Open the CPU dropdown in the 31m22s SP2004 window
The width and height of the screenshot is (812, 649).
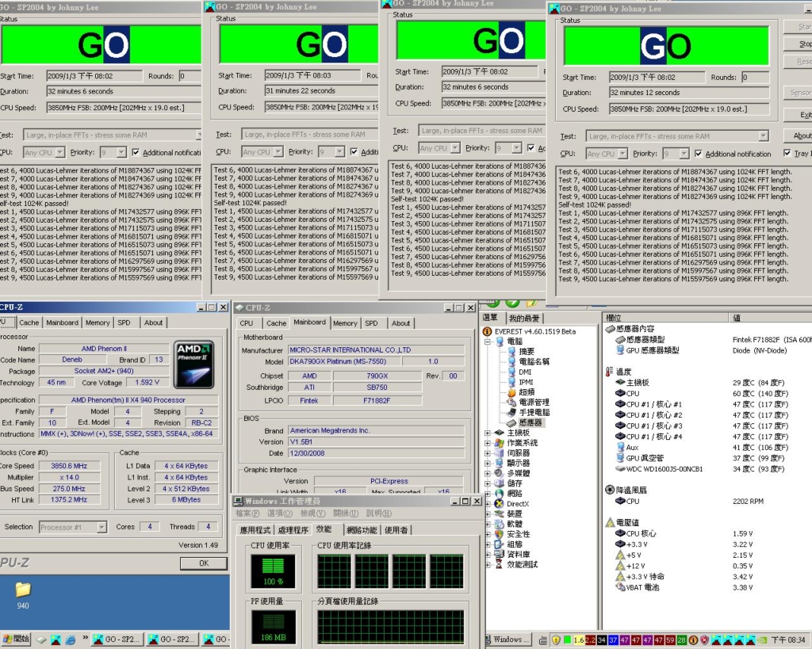[x=278, y=151]
